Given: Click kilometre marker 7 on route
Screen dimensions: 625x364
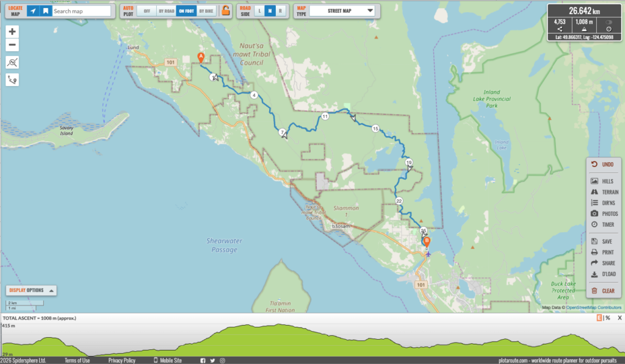Looking at the screenshot, I should pyautogui.click(x=282, y=132).
